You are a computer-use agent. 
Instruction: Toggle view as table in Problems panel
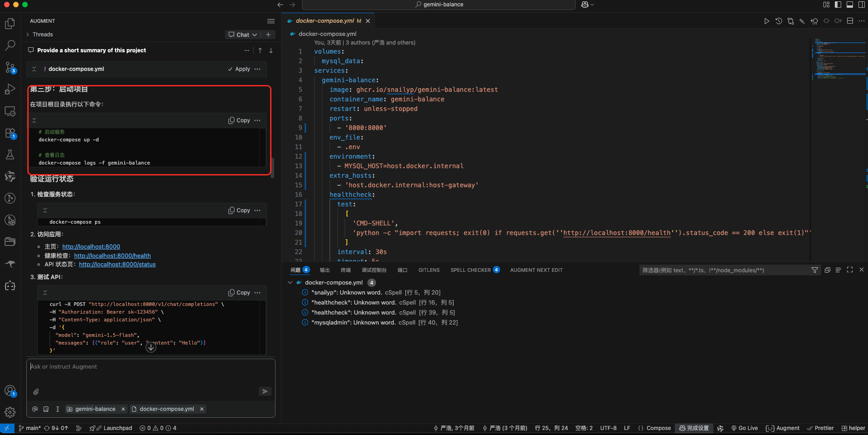coord(838,270)
